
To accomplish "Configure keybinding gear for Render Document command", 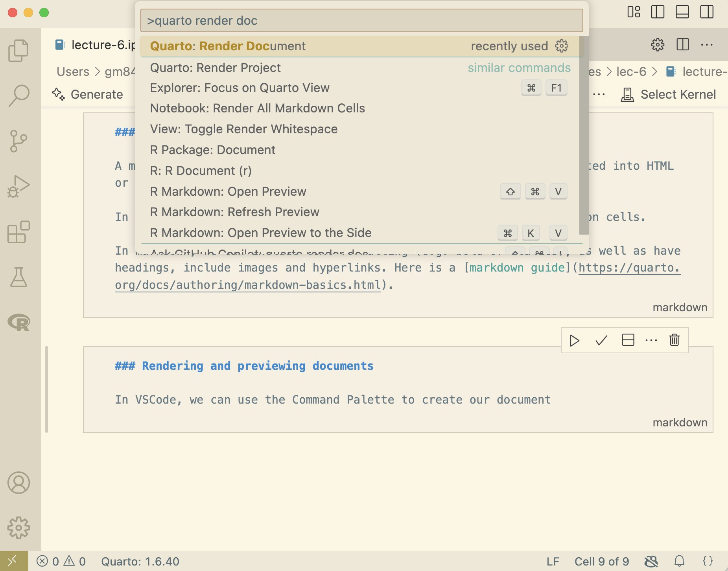I will (562, 46).
